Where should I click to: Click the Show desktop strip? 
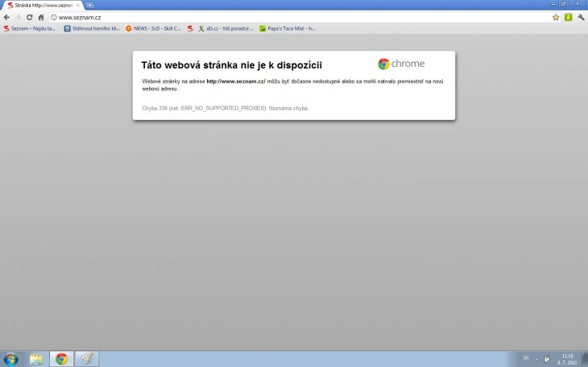pos(585,359)
